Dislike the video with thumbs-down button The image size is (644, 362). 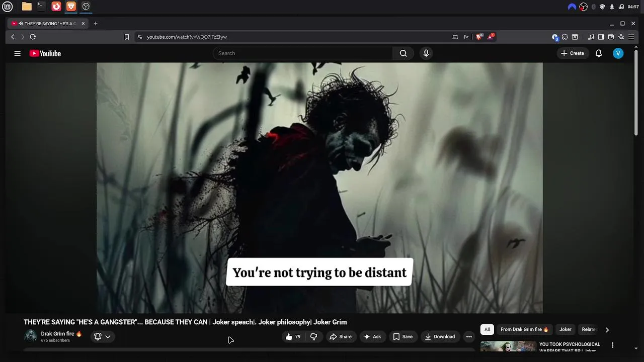tap(314, 337)
